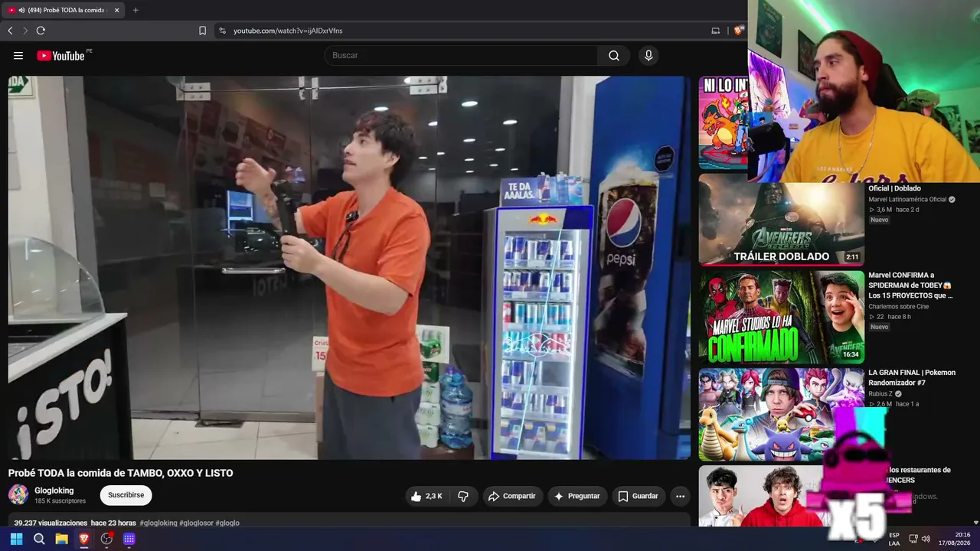
Task: Open Brave Shields lion icon
Action: click(x=738, y=31)
